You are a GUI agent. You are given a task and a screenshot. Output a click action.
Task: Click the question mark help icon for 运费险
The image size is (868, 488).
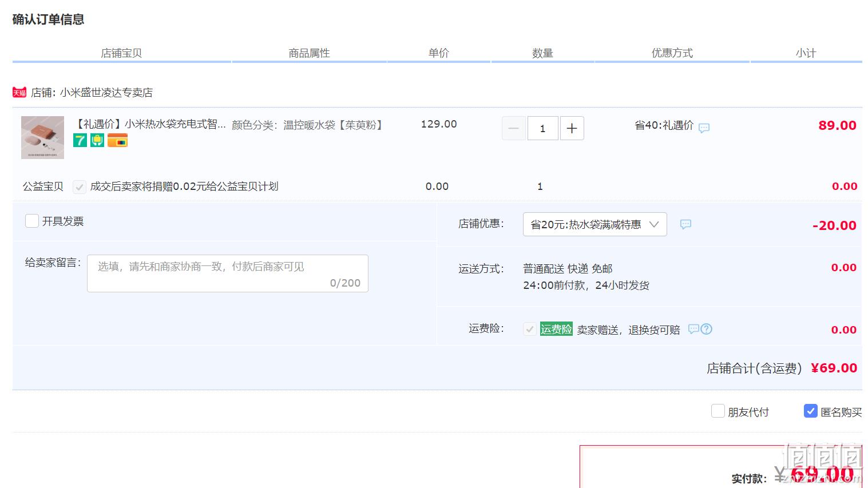click(707, 329)
